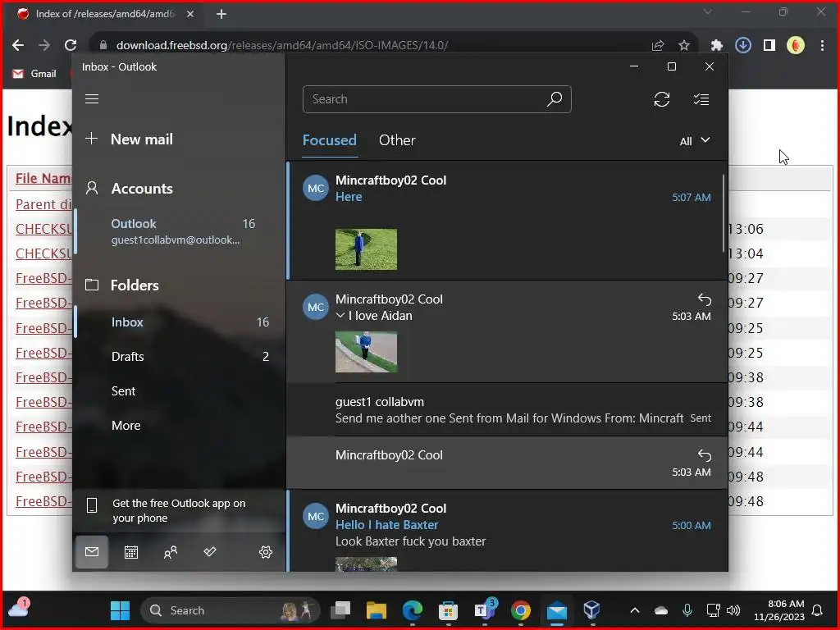Open Microsoft Teams from the taskbar
This screenshot has height=630, width=840.
coord(484,610)
